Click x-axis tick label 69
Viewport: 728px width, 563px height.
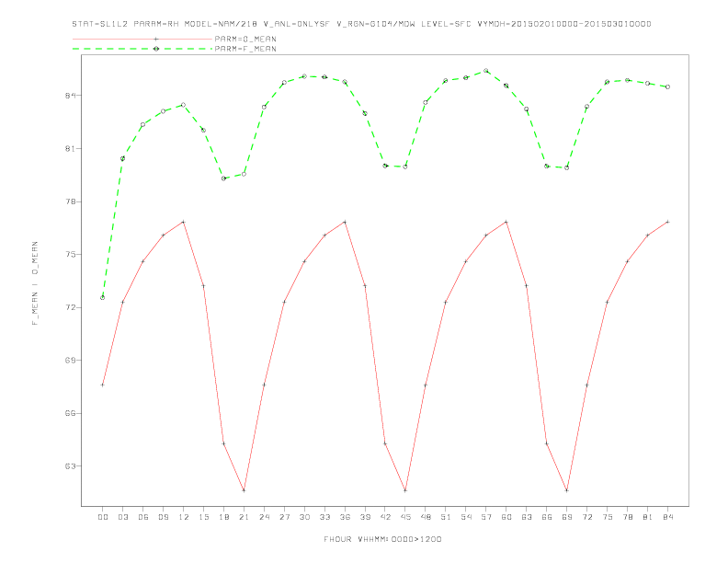coord(567,517)
